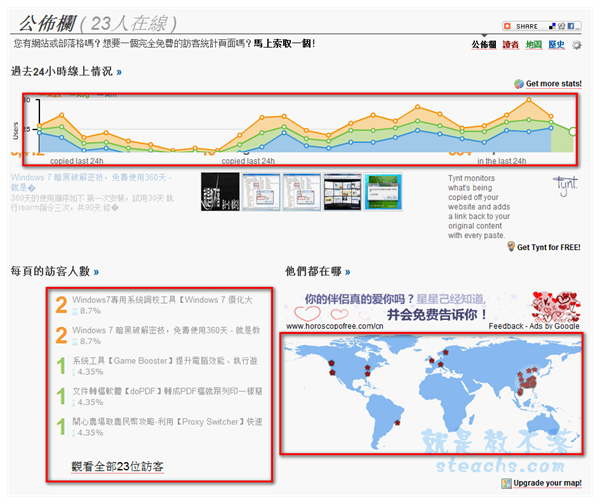The height and width of the screenshot is (504, 600).
Task: Expand 過去24小時線上情況 via its arrow
Action: click(x=120, y=72)
